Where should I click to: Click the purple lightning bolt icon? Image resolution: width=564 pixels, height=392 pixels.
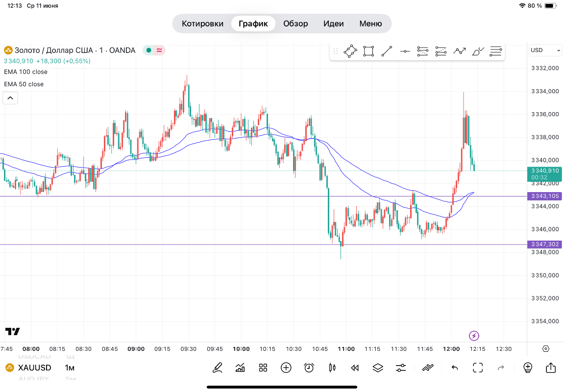tap(474, 336)
